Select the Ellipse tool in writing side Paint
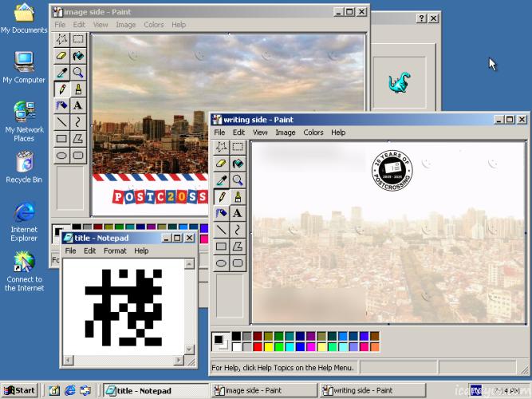Viewport: 532px width, 399px height. [221, 263]
